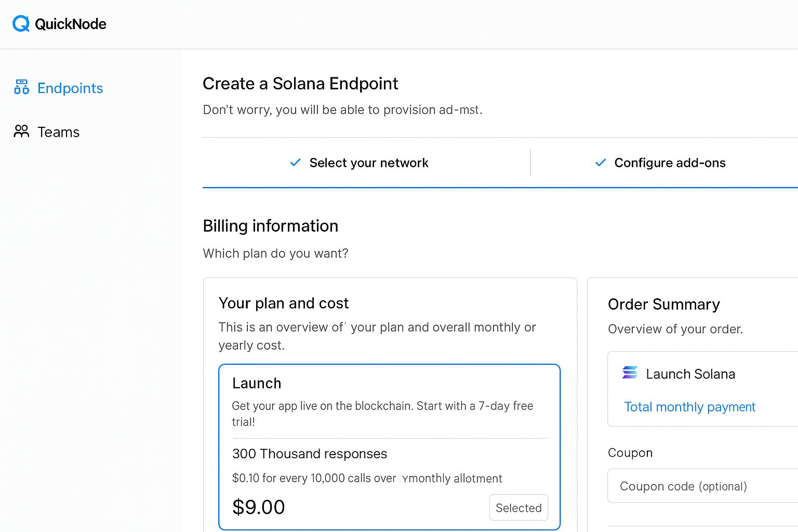Go to Configure add-ons step
Image resolution: width=798 pixels, height=532 pixels.
(x=669, y=163)
